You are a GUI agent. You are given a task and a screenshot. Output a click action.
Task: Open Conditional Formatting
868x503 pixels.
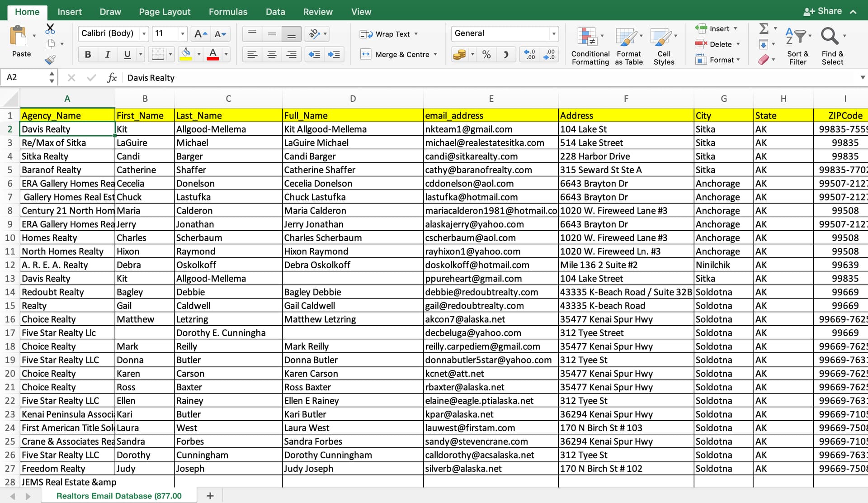click(x=590, y=46)
